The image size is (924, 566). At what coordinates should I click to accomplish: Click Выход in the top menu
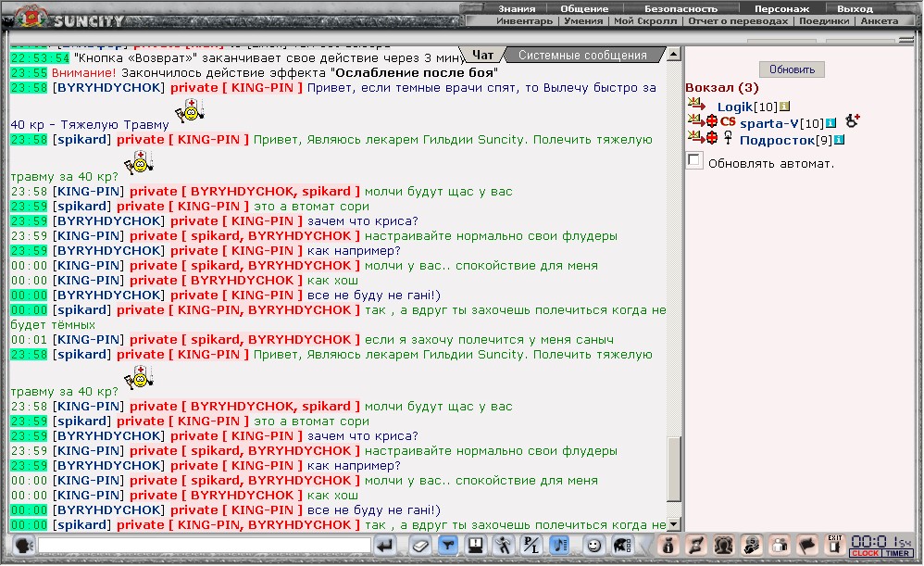coord(855,9)
